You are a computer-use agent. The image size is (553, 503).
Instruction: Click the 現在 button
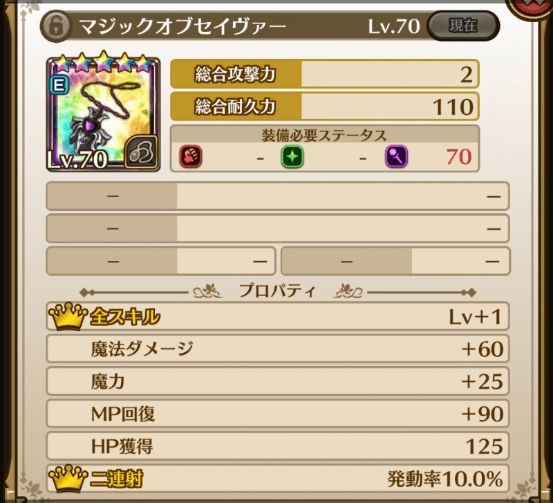(x=463, y=26)
